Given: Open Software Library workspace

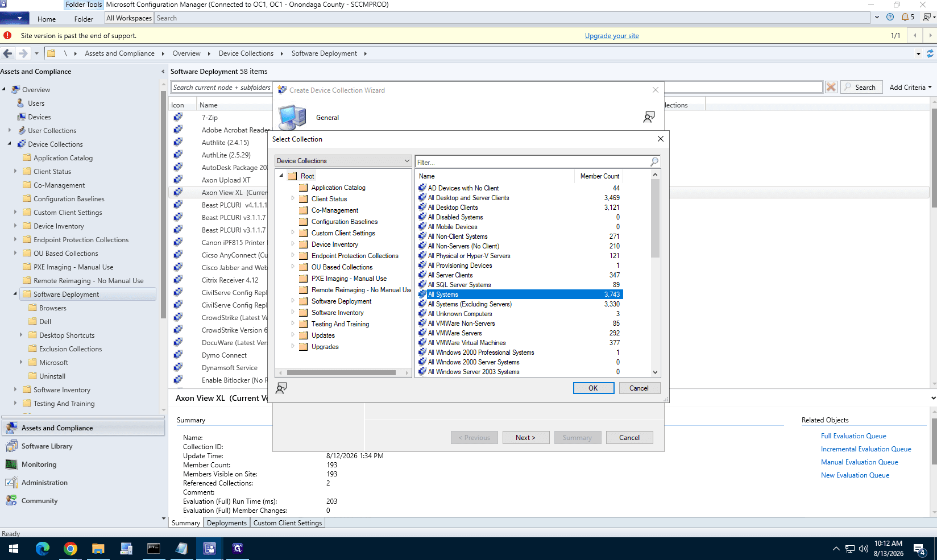Looking at the screenshot, I should click(x=47, y=446).
